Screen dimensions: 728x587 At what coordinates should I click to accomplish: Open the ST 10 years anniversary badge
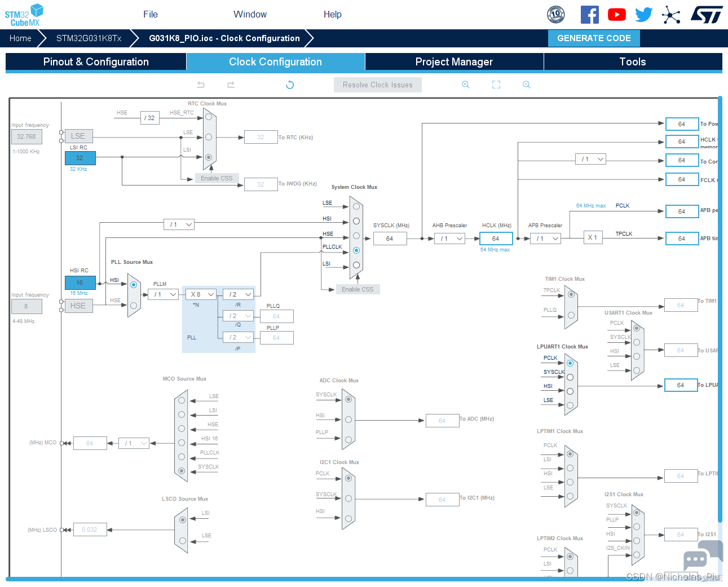click(x=556, y=15)
